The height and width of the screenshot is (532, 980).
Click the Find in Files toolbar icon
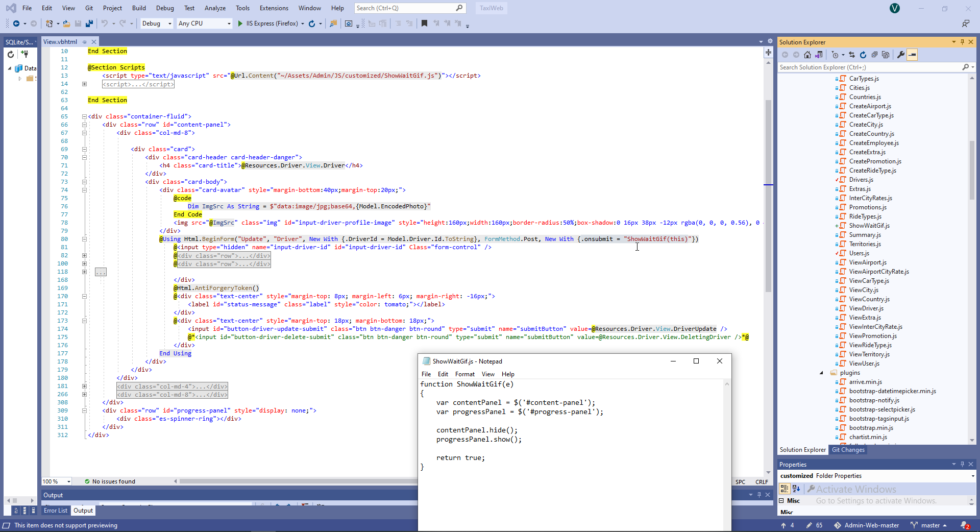[x=333, y=23]
